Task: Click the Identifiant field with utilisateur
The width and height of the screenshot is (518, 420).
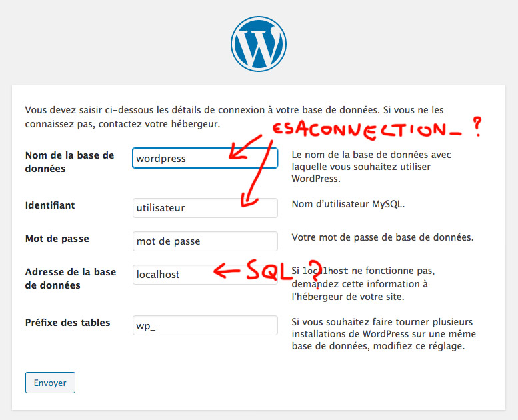Action: coord(205,208)
